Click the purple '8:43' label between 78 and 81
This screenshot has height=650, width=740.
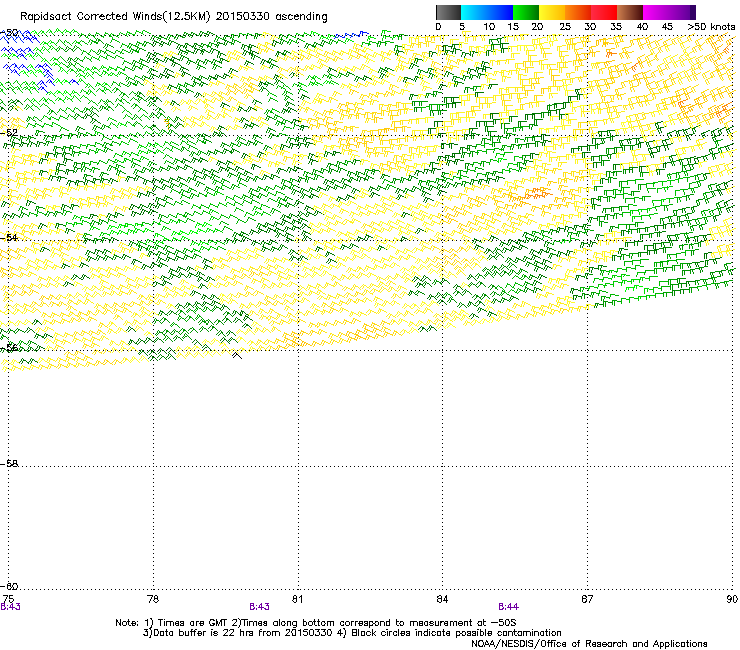click(260, 607)
